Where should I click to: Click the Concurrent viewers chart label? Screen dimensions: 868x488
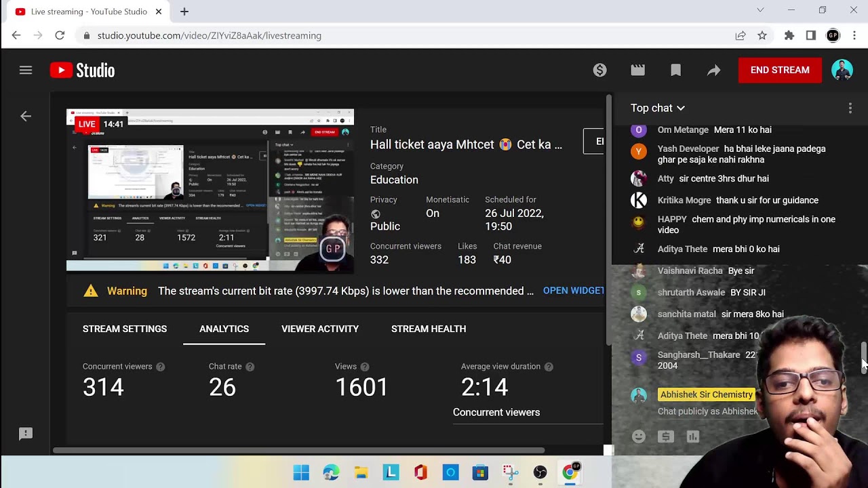coord(496,412)
